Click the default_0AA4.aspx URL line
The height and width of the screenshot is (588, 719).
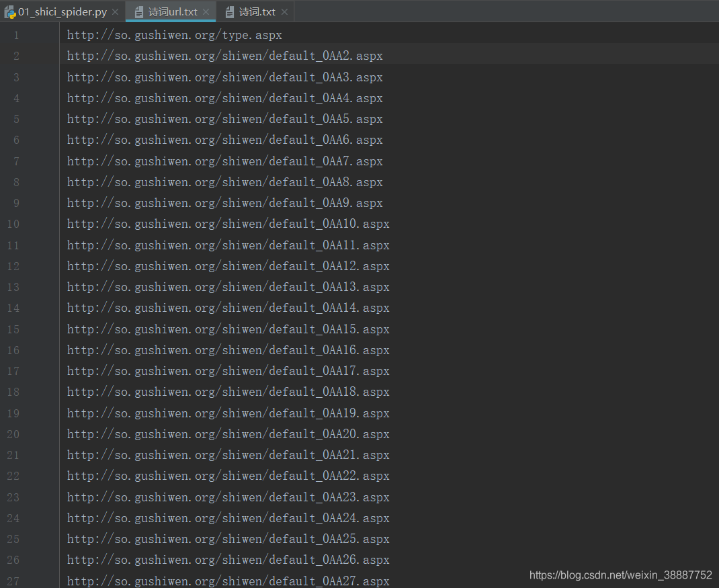click(x=224, y=98)
